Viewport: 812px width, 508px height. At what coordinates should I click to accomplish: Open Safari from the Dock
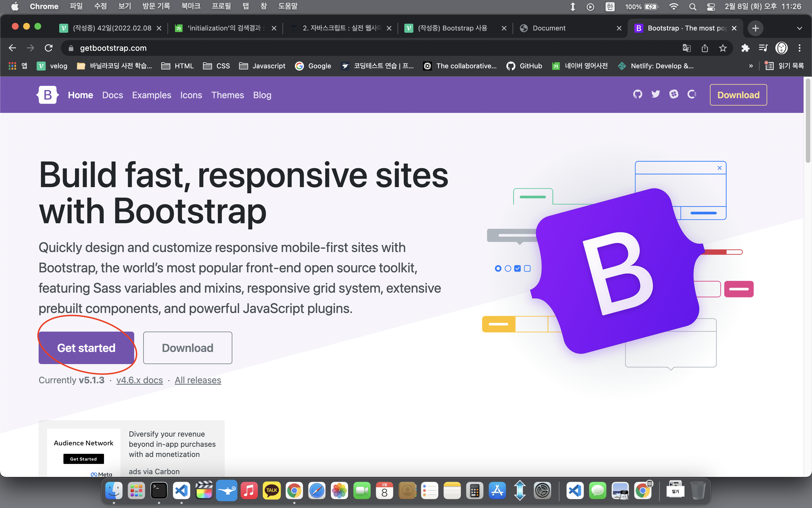pos(317,491)
